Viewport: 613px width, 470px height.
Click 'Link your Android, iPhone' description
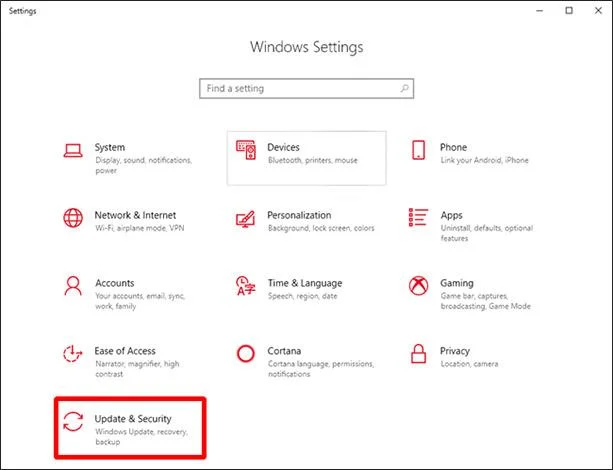[484, 160]
